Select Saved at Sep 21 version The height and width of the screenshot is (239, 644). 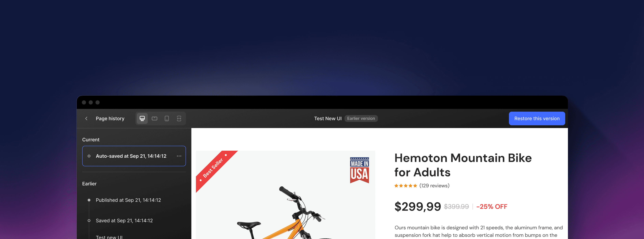(124, 221)
